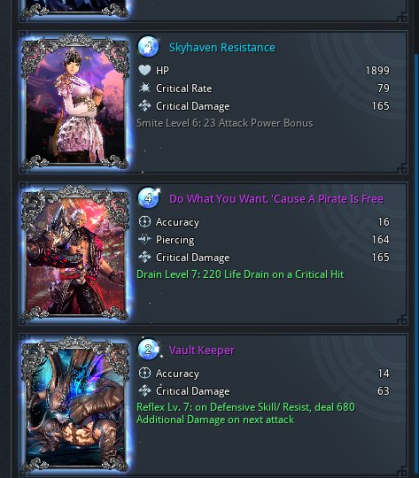Select the pirate character card portrait
Viewport: 419px width, 478px height.
[x=75, y=253]
